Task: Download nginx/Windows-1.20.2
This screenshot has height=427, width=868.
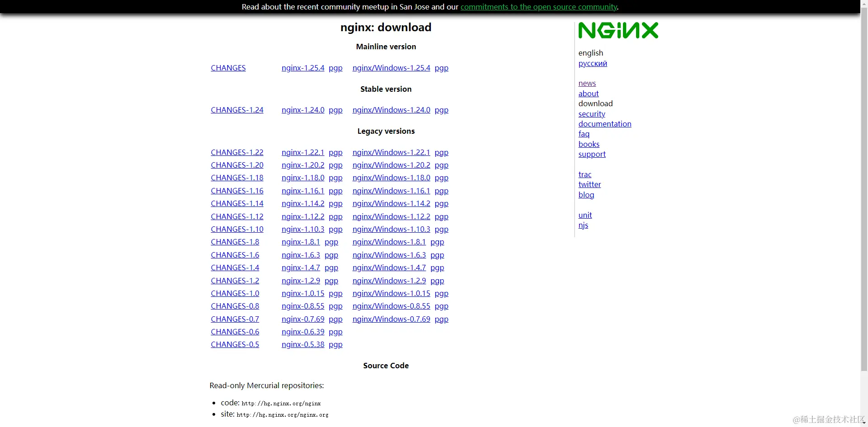Action: (x=392, y=165)
